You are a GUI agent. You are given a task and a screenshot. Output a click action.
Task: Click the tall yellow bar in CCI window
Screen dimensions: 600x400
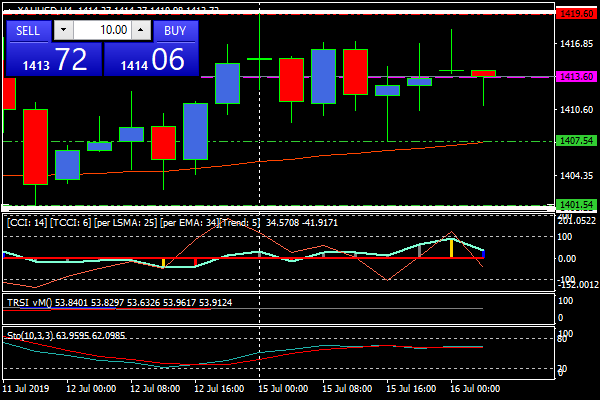(451, 248)
